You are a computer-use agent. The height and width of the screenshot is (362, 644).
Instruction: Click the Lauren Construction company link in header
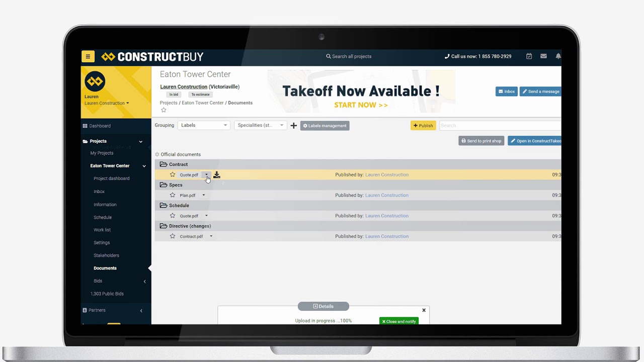coord(184,86)
